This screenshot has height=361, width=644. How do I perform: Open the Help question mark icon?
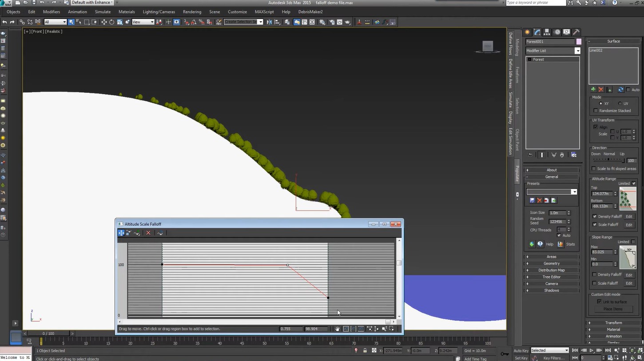[540, 244]
